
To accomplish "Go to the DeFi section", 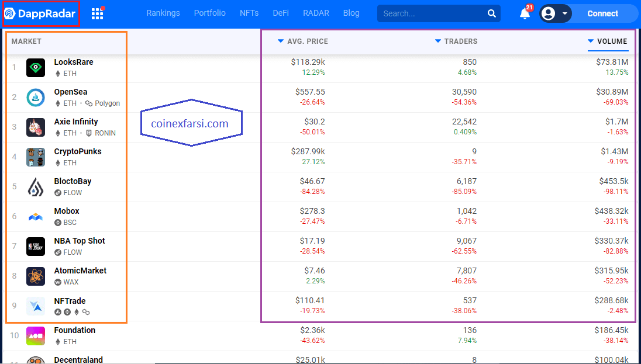I will [281, 13].
